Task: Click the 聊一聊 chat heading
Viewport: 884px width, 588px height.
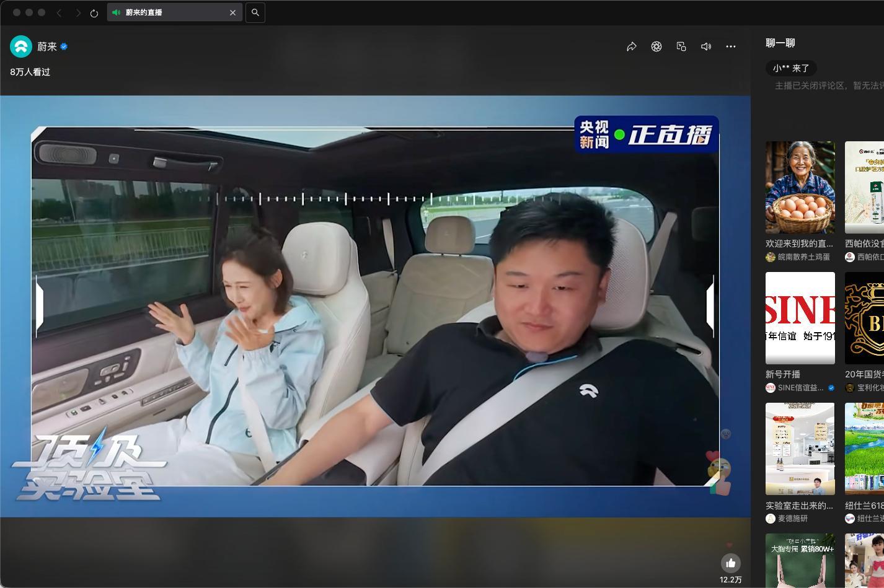Action: pos(780,43)
